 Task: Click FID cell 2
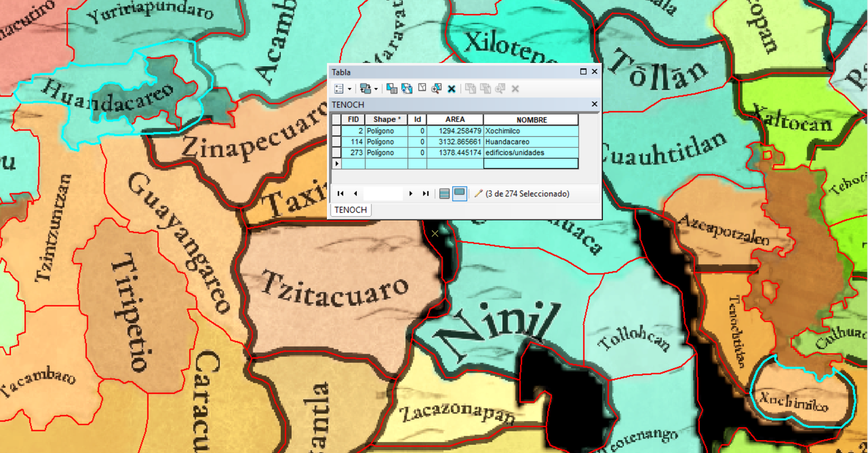[353, 131]
